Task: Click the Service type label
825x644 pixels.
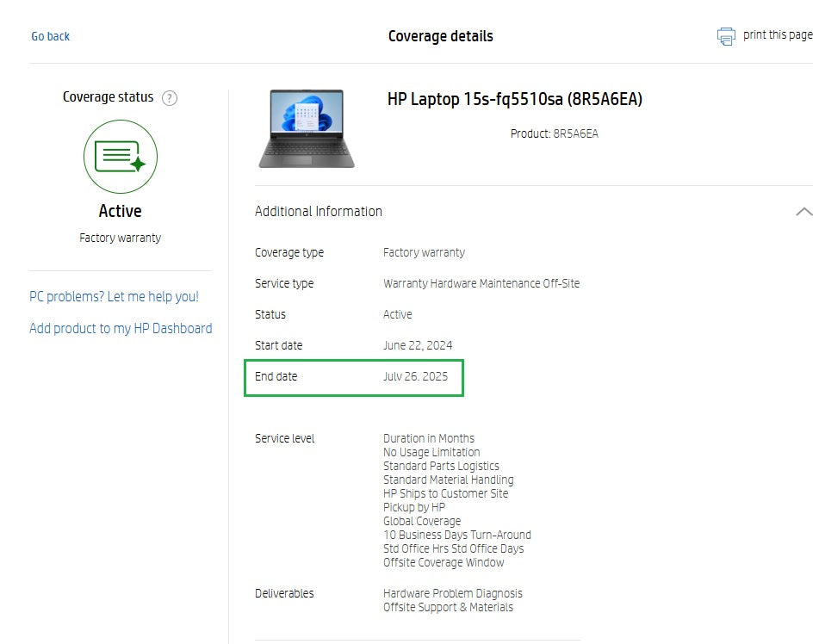Action: pyautogui.click(x=284, y=283)
